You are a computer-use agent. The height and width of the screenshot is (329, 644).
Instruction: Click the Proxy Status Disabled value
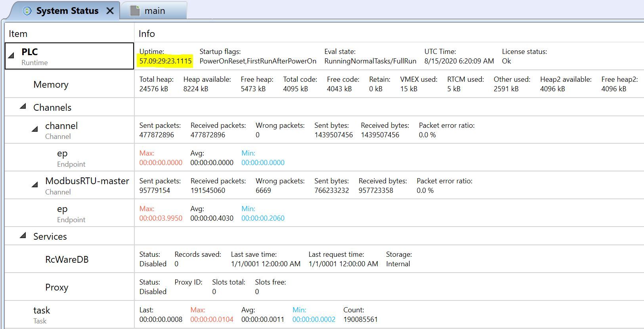point(153,291)
